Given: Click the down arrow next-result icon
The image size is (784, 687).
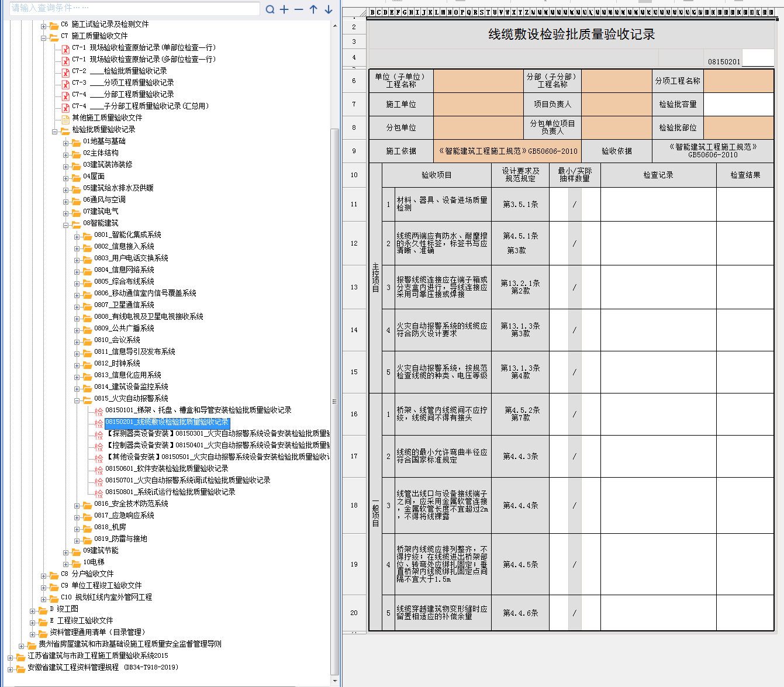Looking at the screenshot, I should [329, 9].
